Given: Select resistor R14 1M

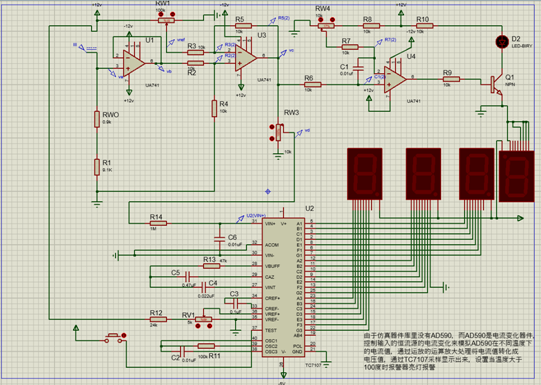Looking at the screenshot, I should point(159,223).
